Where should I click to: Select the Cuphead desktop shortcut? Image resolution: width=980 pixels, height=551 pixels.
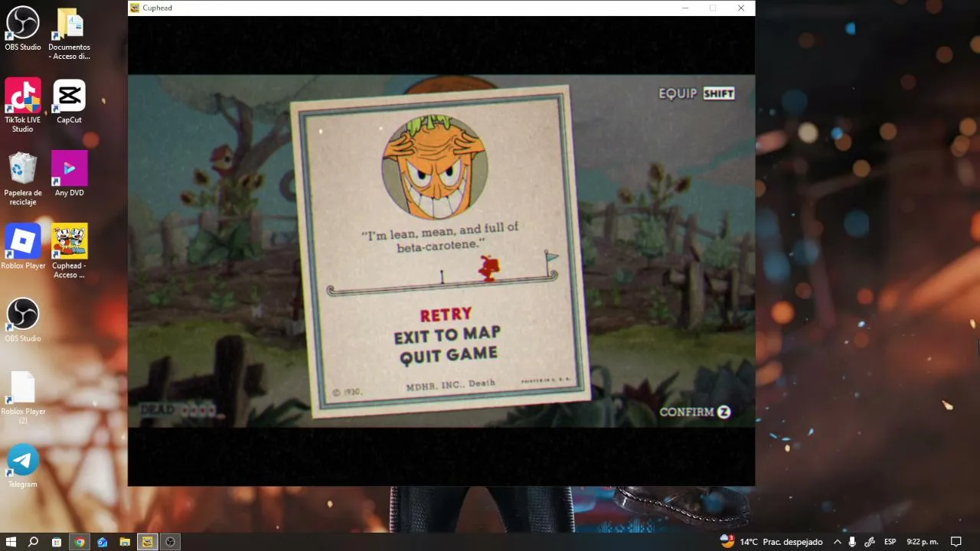pyautogui.click(x=69, y=251)
